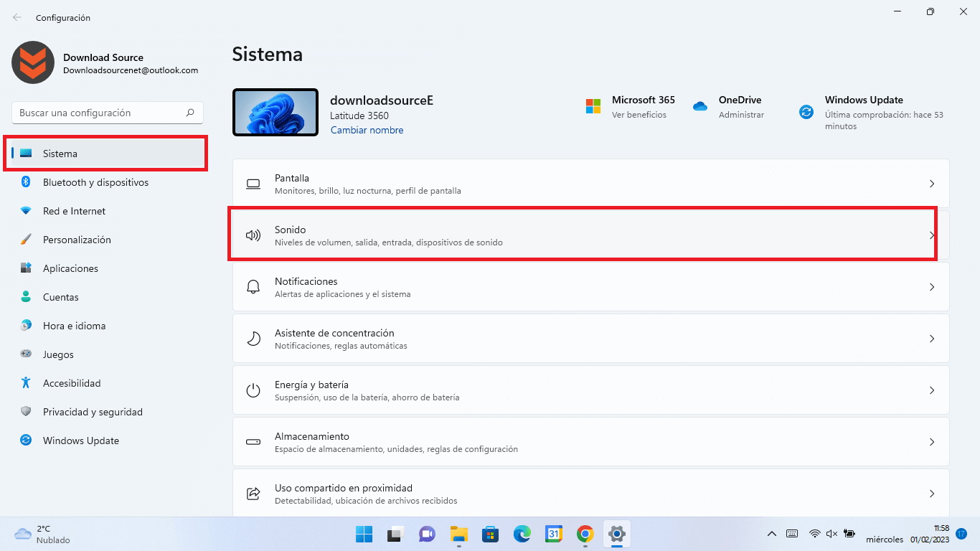
Task: Click the Almacenamiento drive icon
Action: click(253, 442)
